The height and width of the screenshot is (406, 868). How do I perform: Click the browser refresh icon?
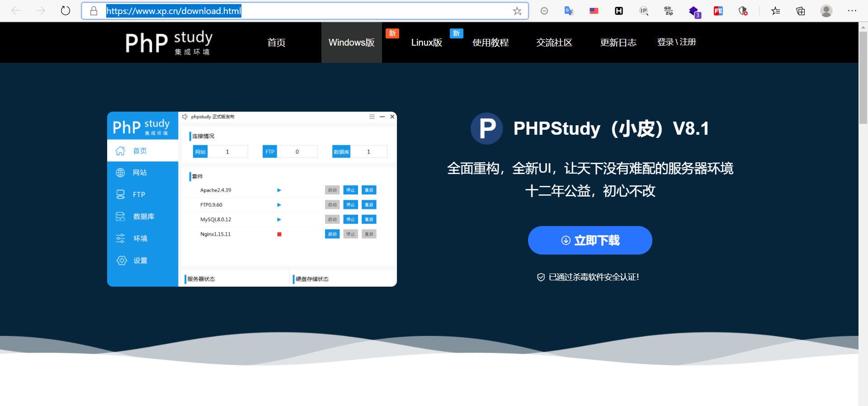(x=66, y=10)
